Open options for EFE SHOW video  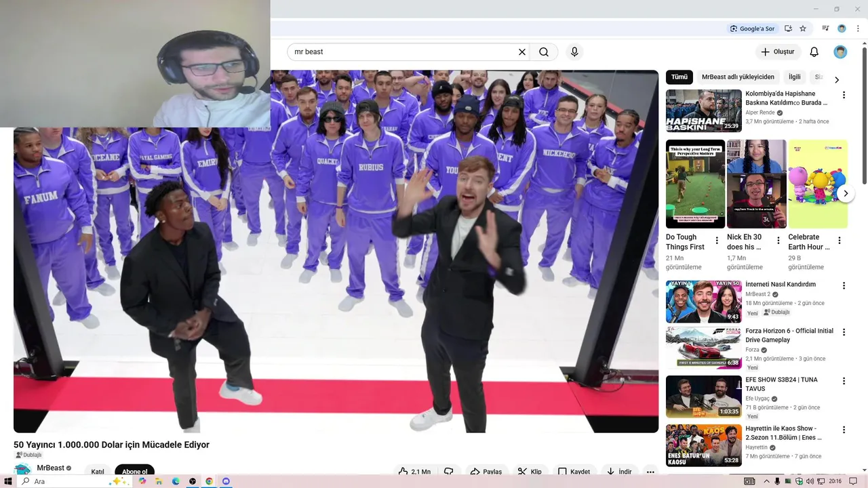[x=844, y=382]
